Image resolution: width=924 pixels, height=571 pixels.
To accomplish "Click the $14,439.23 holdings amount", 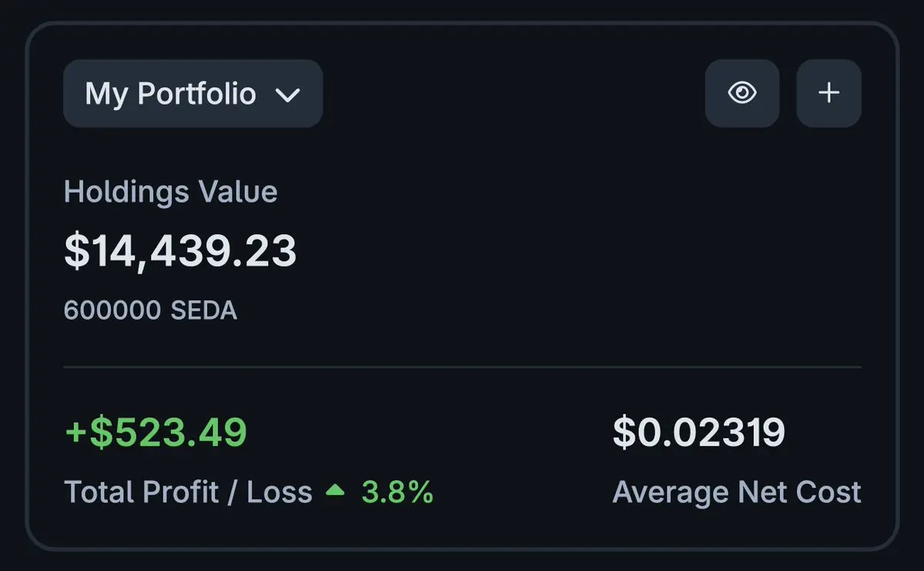I will tap(180, 251).
